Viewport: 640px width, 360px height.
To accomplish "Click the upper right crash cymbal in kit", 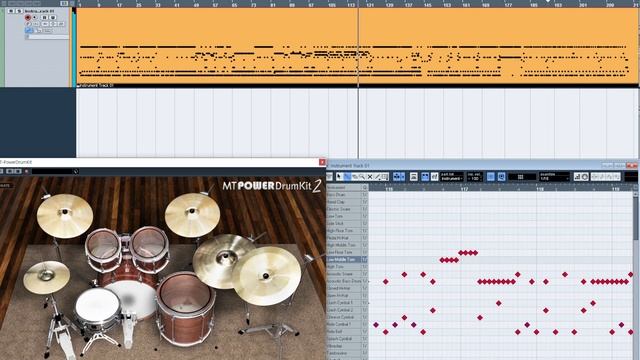I will [x=192, y=215].
